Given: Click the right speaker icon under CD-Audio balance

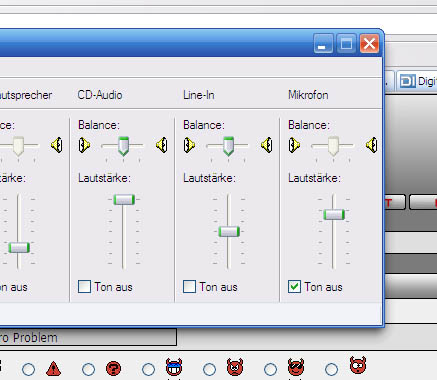Looking at the screenshot, I should (162, 145).
